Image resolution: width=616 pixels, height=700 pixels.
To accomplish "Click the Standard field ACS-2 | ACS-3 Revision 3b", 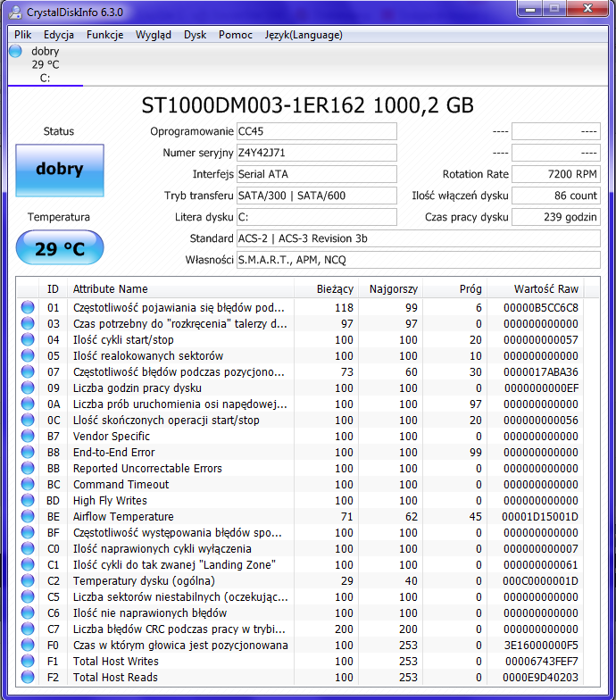I will coord(418,238).
